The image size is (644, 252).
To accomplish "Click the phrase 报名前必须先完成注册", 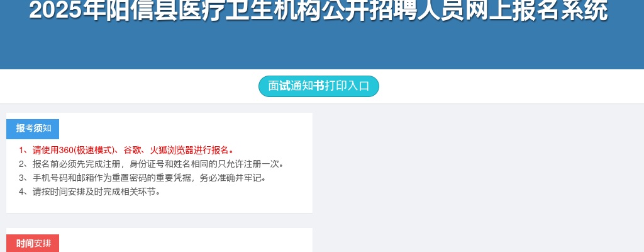I will [x=76, y=164].
